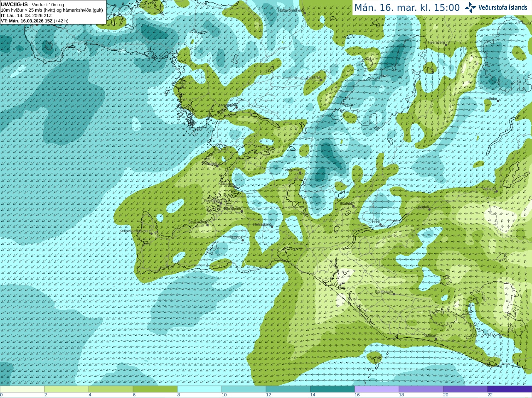Viewport: 532px width, 398px height.
Task: Click the Hólmsheiði station label
Action: coord(232,209)
